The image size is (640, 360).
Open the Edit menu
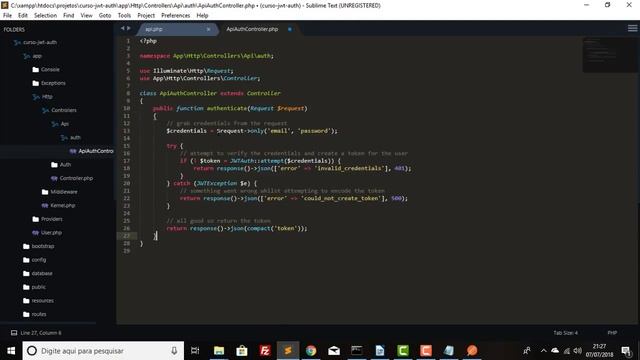point(23,16)
